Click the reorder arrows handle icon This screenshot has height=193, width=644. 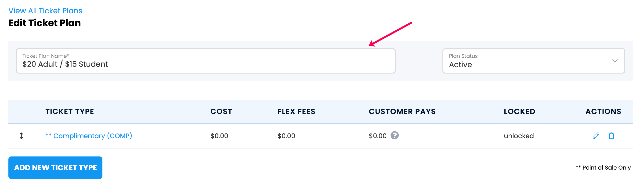click(x=21, y=136)
